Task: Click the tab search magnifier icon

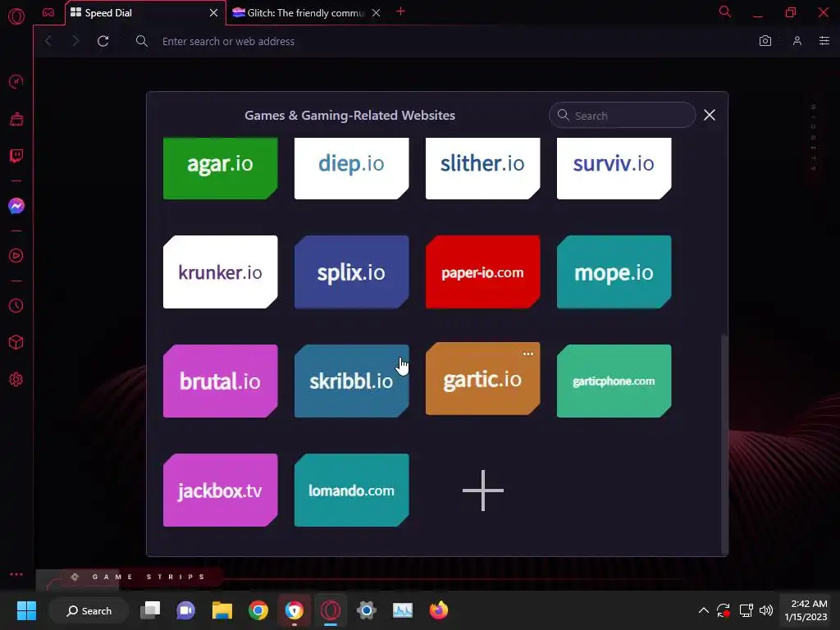Action: [725, 11]
